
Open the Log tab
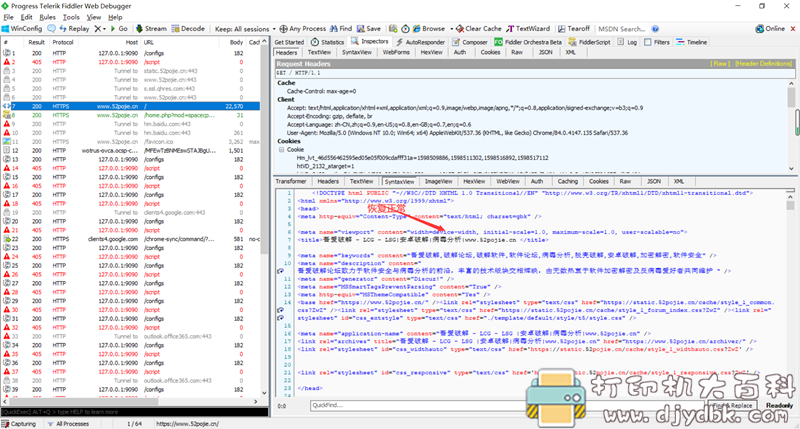tap(627, 42)
